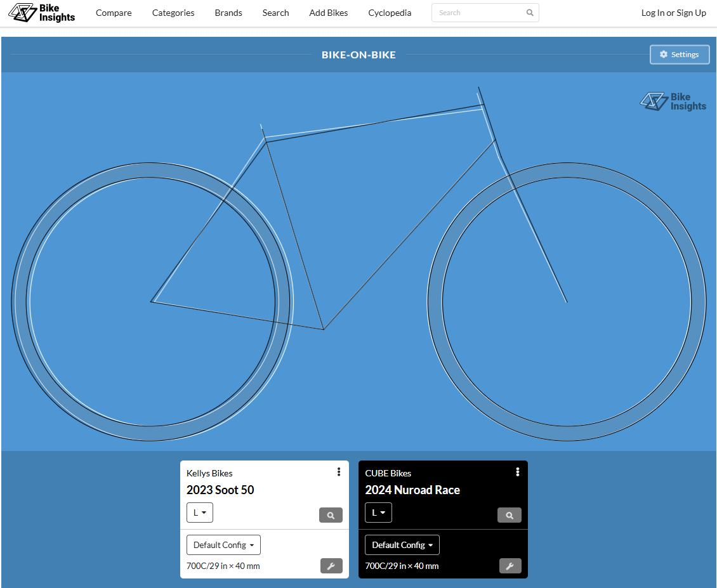Click Log In or Sign Up
This screenshot has height=588, width=717.
coord(674,13)
